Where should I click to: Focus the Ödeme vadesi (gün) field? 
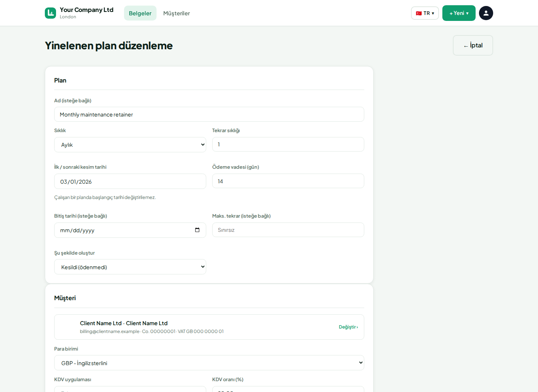tap(288, 181)
